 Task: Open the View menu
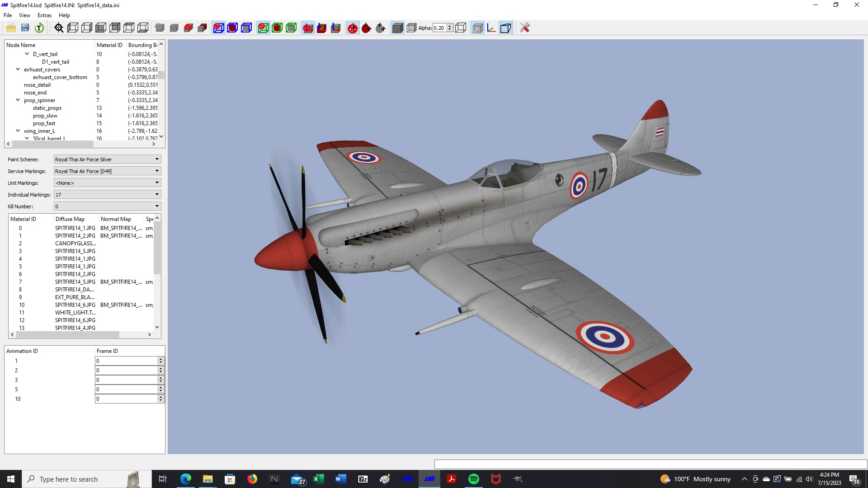click(24, 15)
